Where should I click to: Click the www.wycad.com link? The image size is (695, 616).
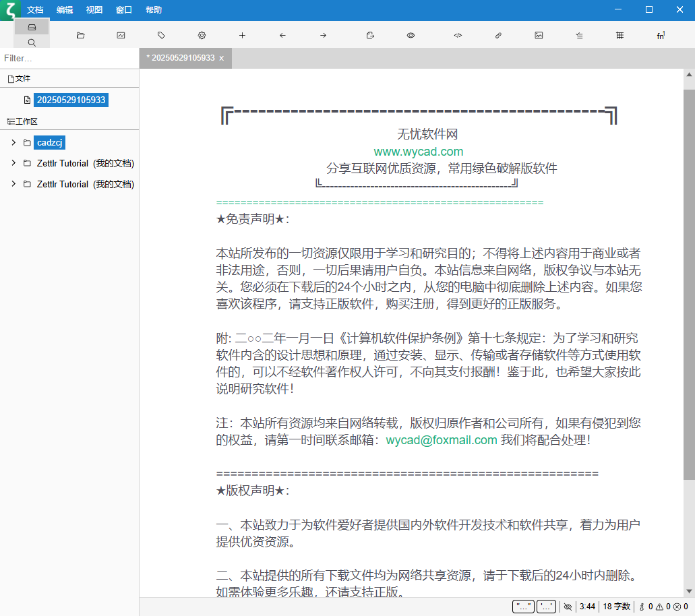(x=419, y=152)
